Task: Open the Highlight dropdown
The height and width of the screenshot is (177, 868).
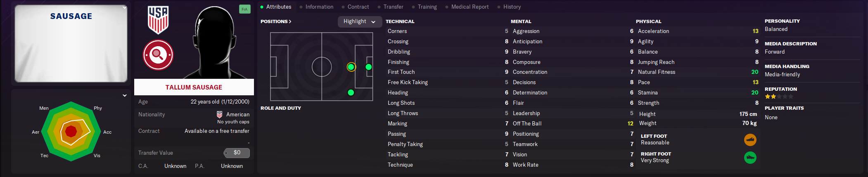Action: [359, 21]
